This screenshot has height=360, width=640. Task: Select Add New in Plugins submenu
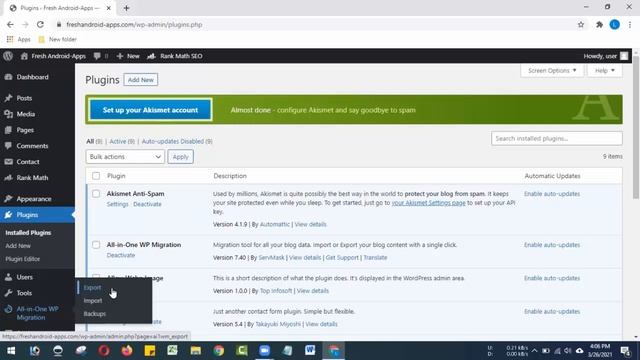[x=18, y=246]
